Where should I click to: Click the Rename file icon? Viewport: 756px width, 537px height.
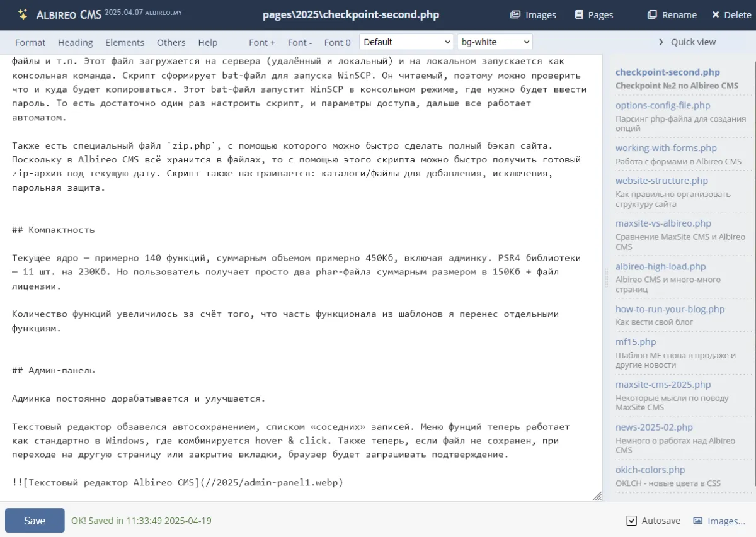[x=652, y=14]
